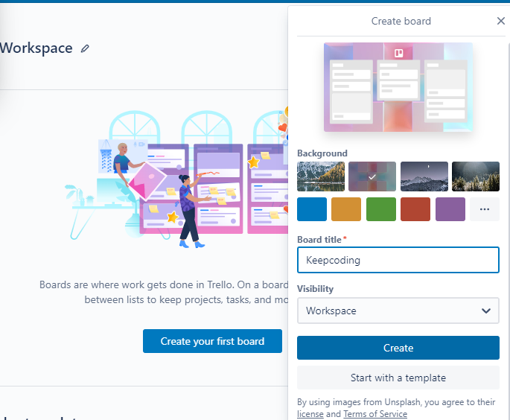Viewport: 510px width, 420px height.
Task: Choose the purple background color
Action: coord(450,209)
